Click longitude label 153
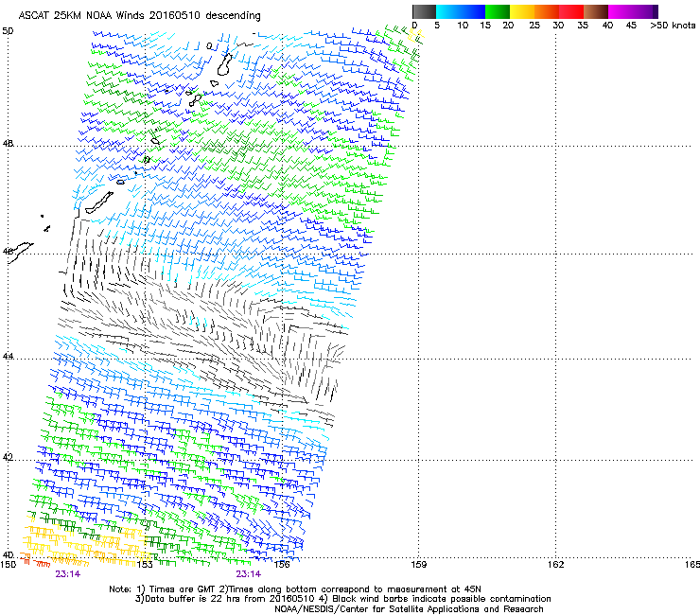This screenshot has width=700, height=615. pyautogui.click(x=145, y=565)
